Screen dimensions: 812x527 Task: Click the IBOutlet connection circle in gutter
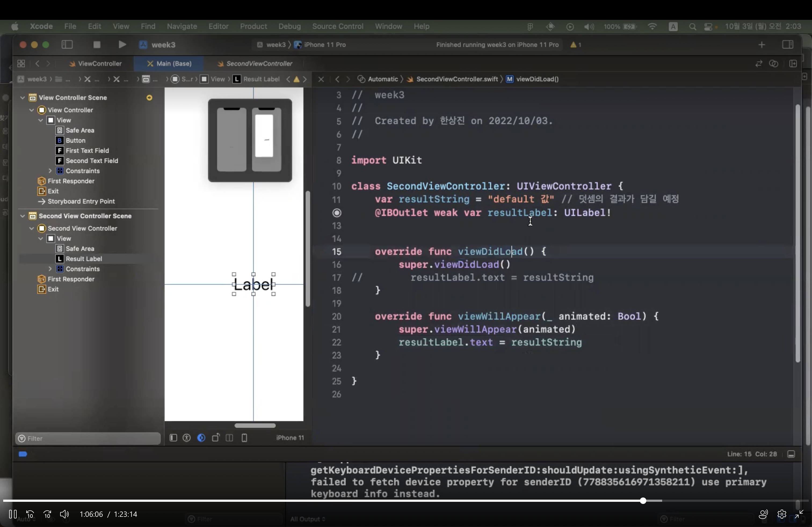(337, 213)
